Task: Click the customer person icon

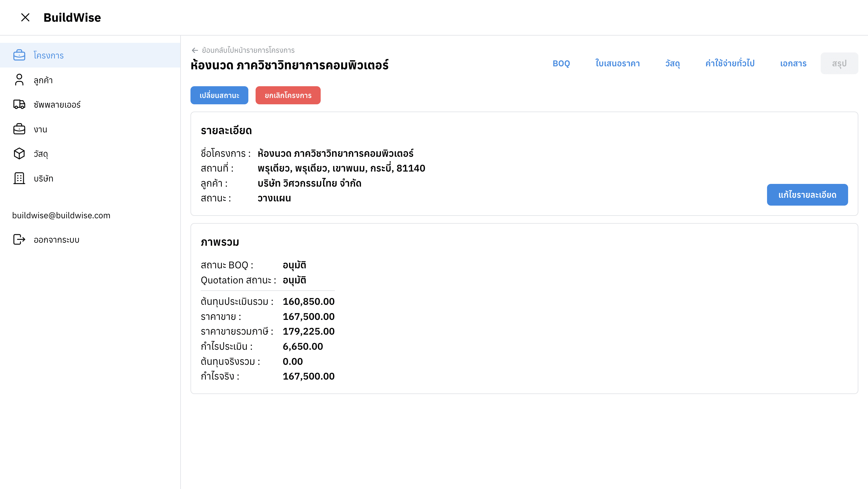Action: 19,80
